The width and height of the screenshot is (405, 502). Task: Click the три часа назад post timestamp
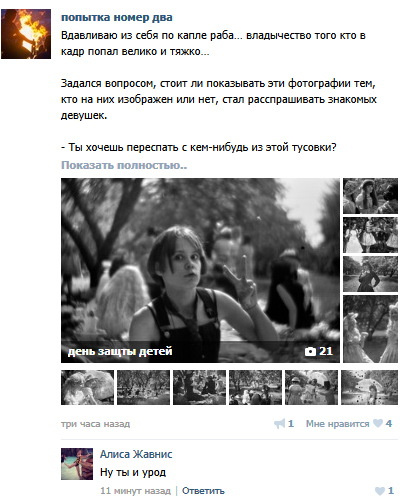point(95,424)
